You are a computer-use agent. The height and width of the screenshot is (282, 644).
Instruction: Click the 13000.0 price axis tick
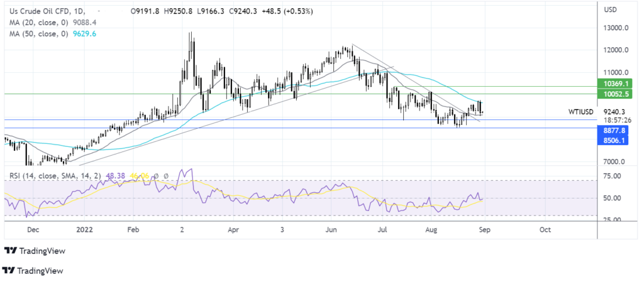tap(615, 28)
